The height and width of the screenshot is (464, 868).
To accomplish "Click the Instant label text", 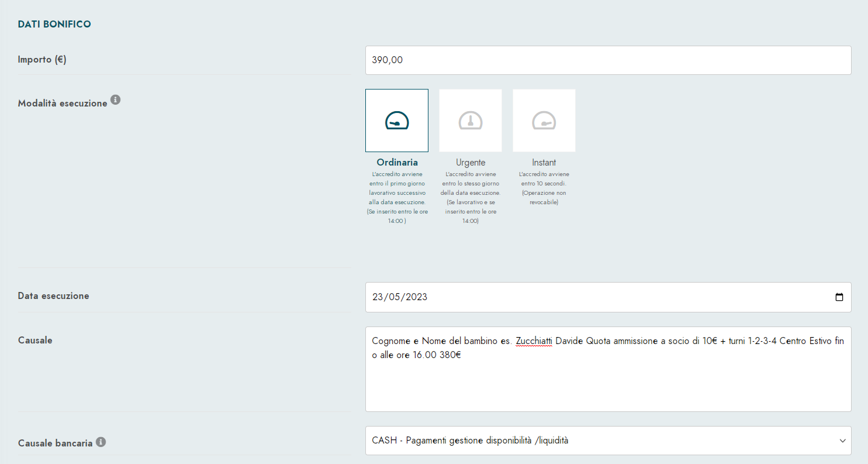I will pos(544,163).
